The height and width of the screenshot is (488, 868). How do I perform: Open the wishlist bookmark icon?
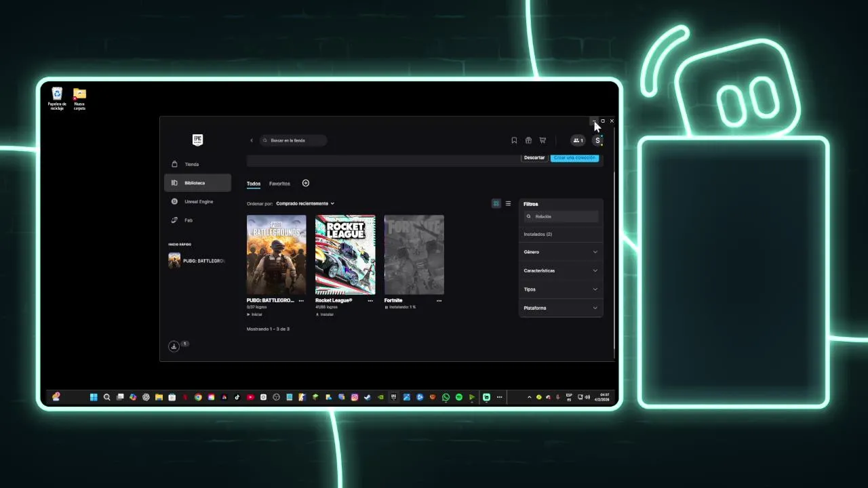pyautogui.click(x=514, y=140)
